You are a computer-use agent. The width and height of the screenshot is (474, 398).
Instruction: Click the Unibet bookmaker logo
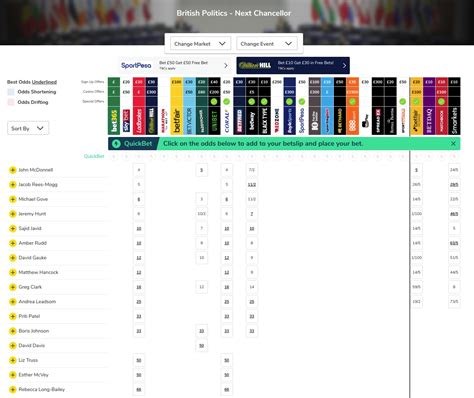214,121
